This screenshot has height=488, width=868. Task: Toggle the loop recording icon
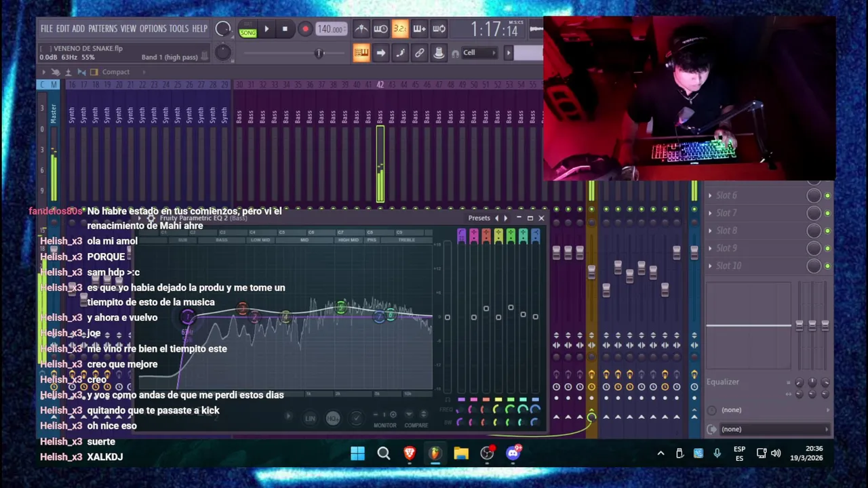click(x=439, y=29)
